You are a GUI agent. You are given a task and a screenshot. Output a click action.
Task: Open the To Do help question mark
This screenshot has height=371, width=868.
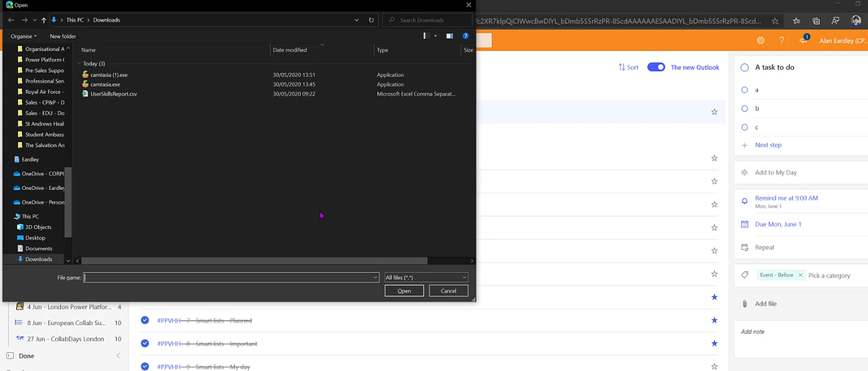[x=781, y=40]
